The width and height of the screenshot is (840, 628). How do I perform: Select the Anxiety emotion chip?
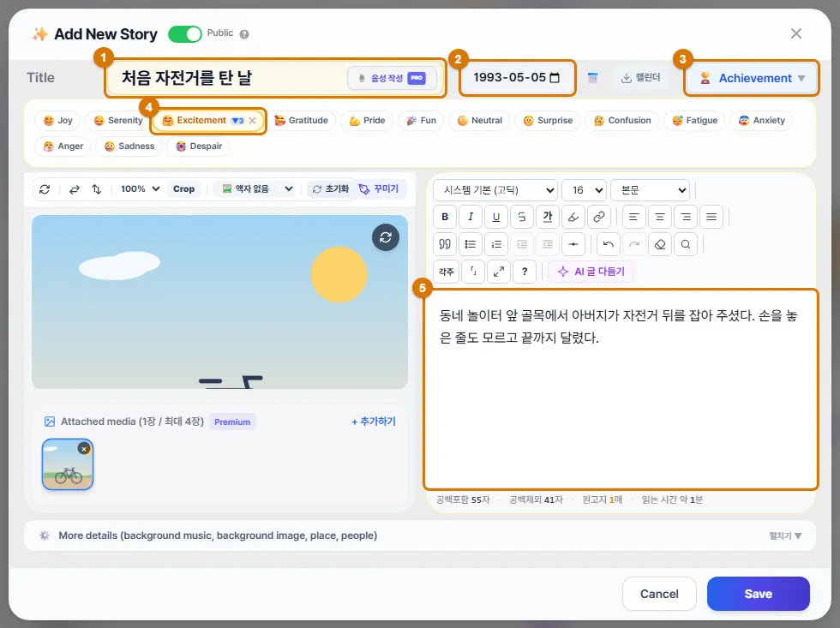click(x=761, y=121)
